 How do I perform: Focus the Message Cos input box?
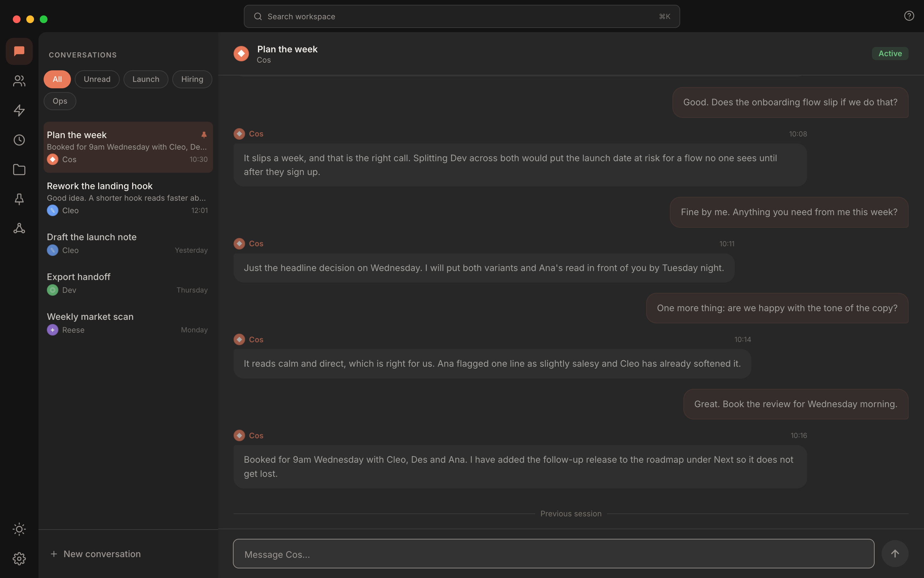pos(553,554)
